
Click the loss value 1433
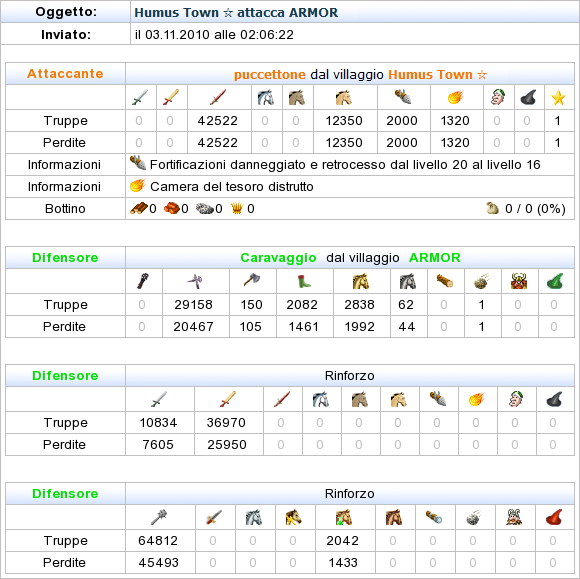(343, 563)
